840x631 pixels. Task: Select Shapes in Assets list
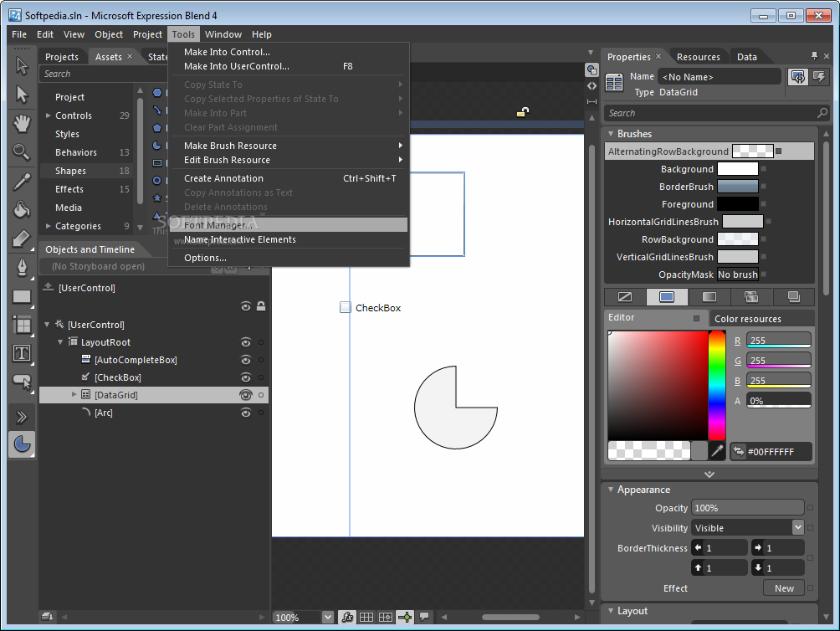[86, 171]
